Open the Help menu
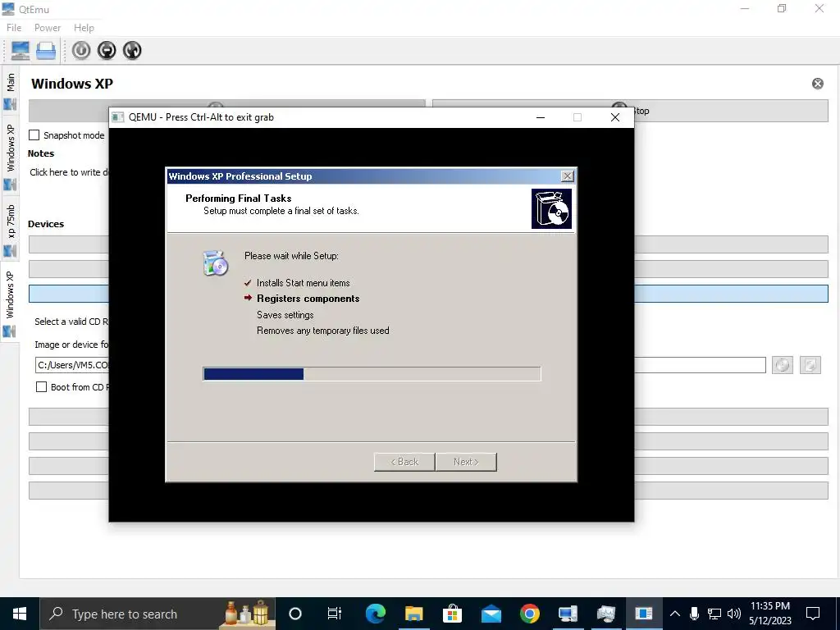Image resolution: width=840 pixels, height=630 pixels. click(84, 28)
